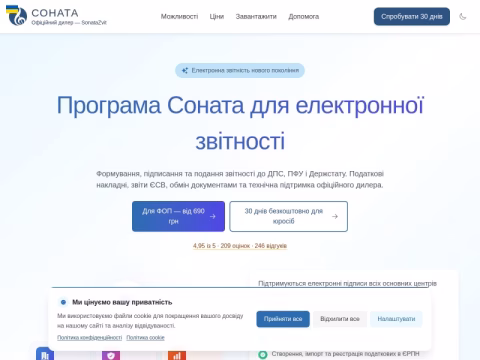Open Політика cookie link

click(145, 337)
